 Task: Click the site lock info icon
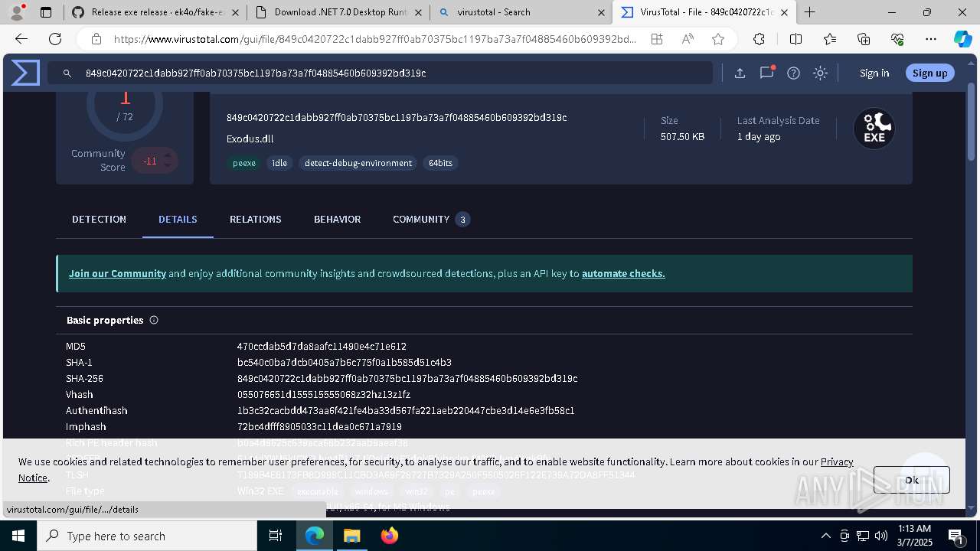coord(96,39)
